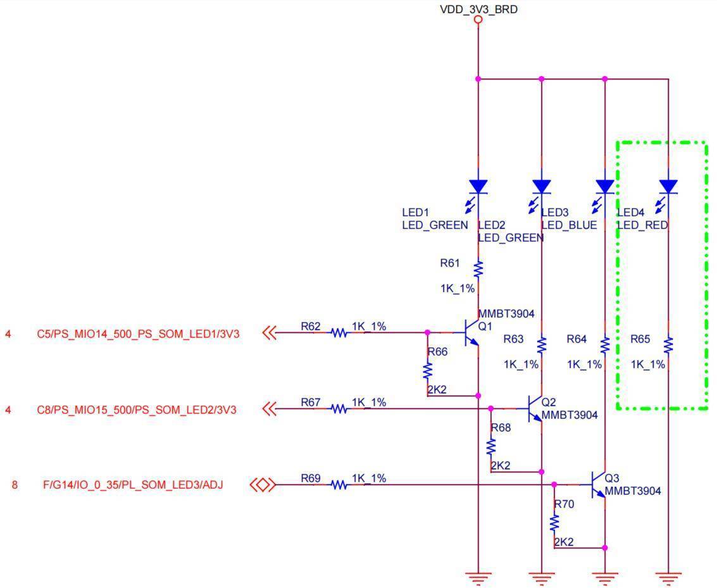Click the off-page connector for PS_SOM_LED1

tap(270, 333)
